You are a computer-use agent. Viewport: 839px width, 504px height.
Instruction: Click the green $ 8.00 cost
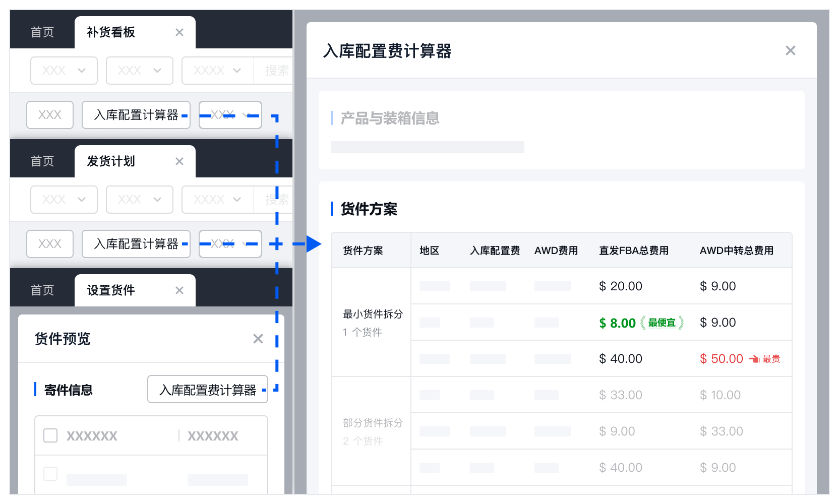[618, 323]
